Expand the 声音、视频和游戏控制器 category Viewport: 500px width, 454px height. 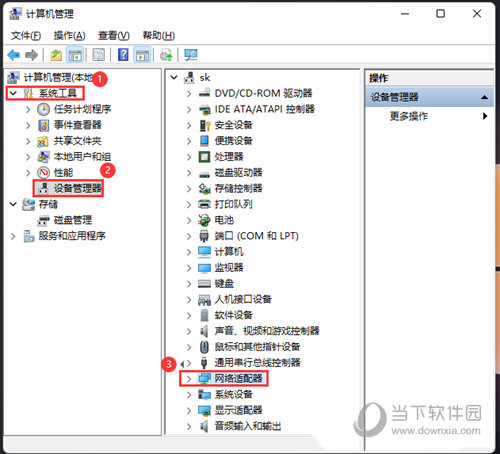[189, 331]
